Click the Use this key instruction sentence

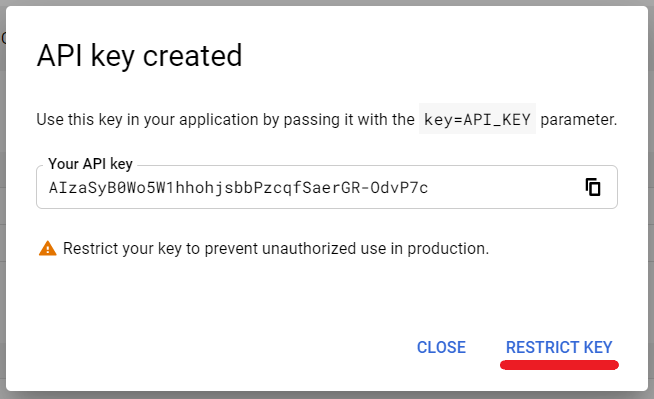coord(327,120)
